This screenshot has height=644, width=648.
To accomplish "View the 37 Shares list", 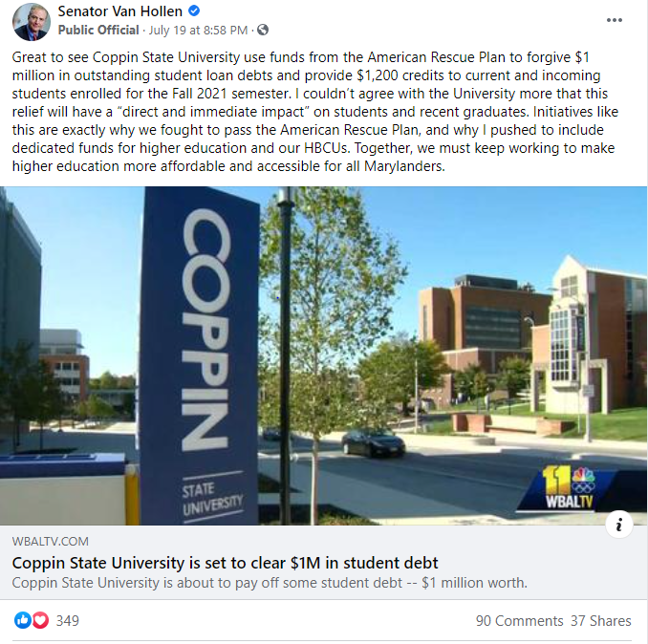I will tap(601, 621).
